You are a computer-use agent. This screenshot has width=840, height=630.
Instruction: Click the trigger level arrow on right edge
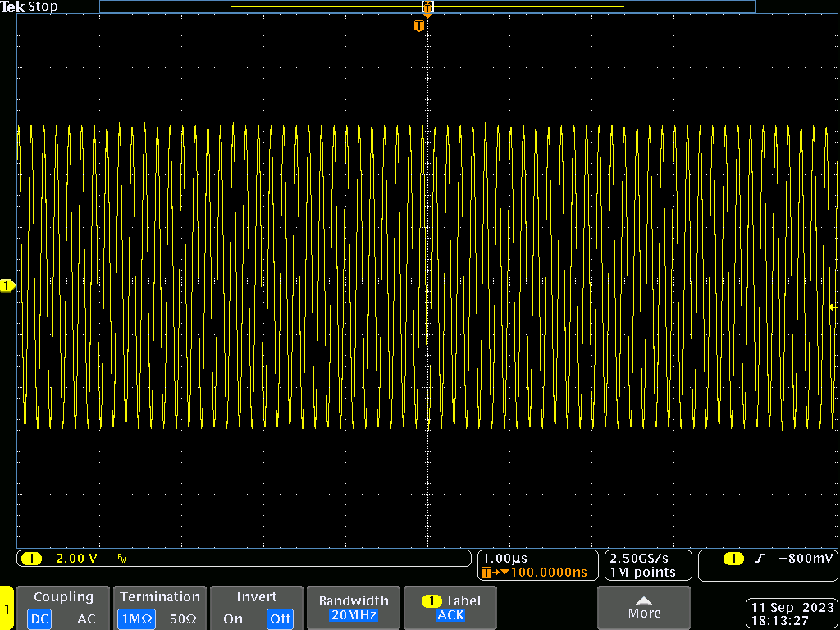click(832, 308)
